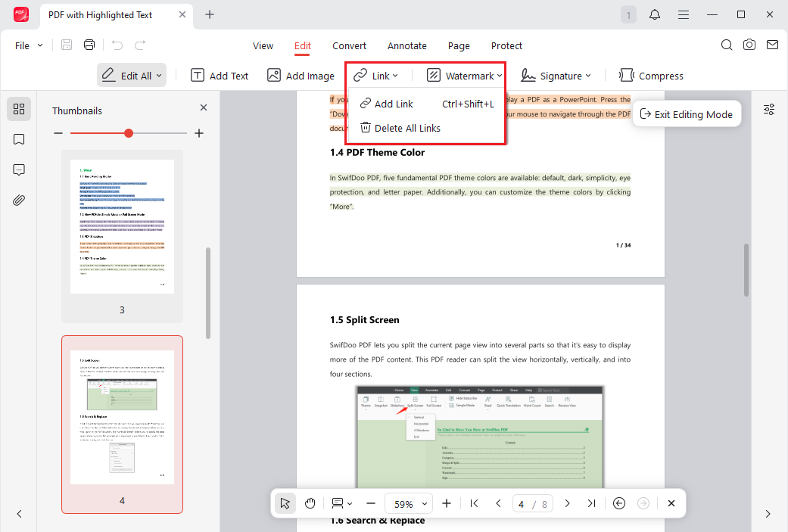Decrease thumbnail size with the minus icon

pos(58,133)
